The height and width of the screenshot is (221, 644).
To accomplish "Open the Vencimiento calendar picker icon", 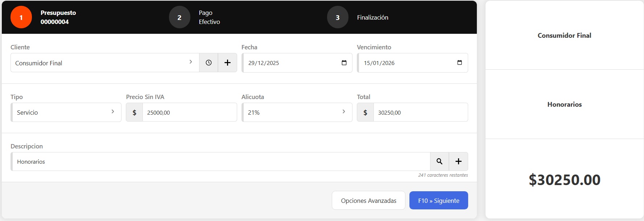I will point(459,63).
